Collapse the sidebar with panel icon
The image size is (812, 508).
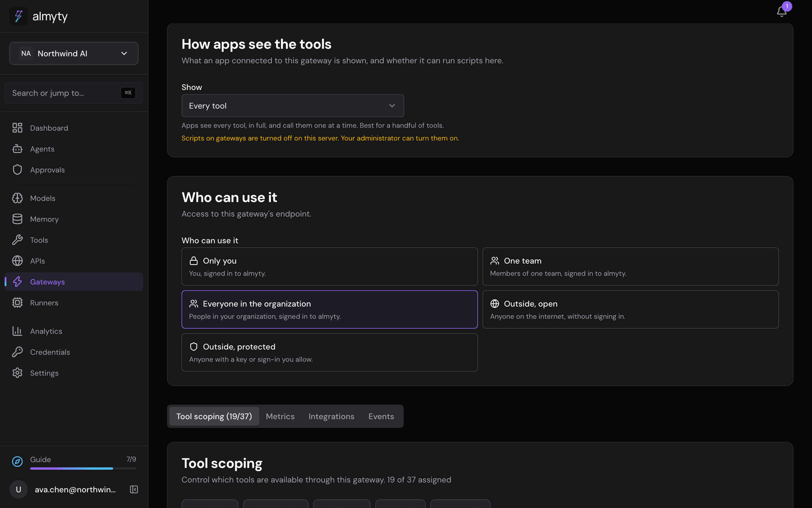point(134,489)
